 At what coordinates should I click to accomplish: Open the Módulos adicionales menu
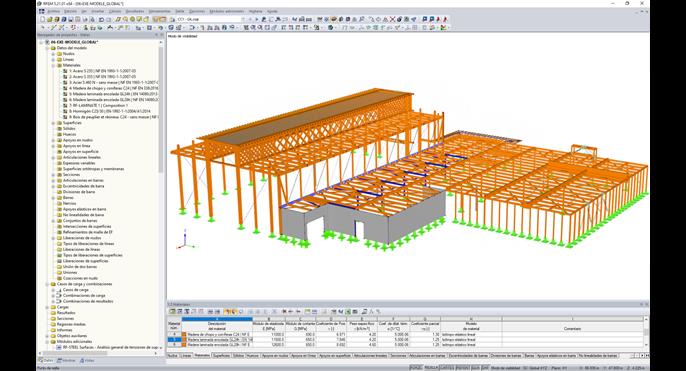pyautogui.click(x=227, y=11)
